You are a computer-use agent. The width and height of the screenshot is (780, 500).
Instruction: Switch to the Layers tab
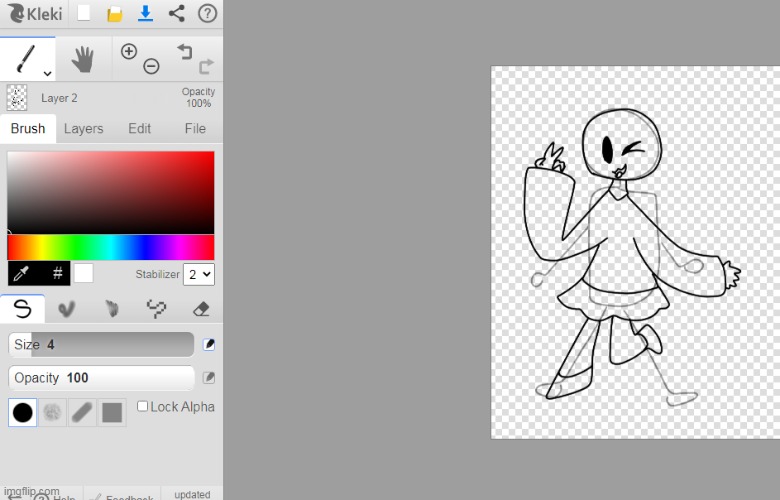coord(84,128)
